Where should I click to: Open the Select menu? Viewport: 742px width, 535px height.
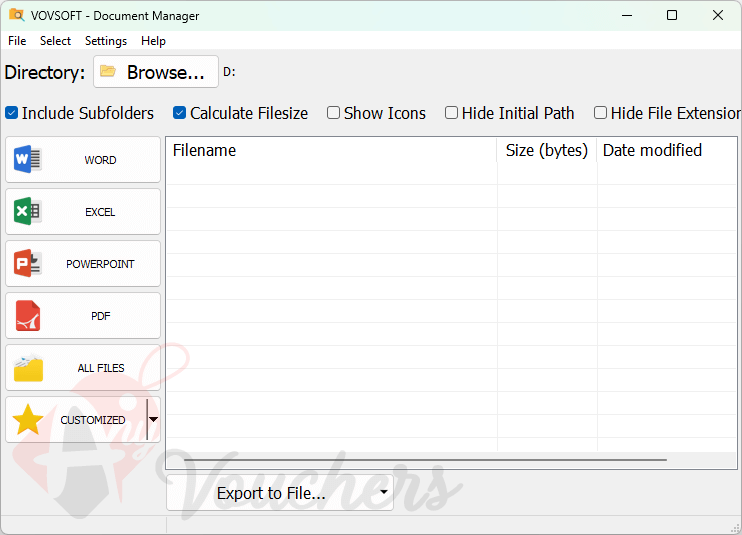55,41
